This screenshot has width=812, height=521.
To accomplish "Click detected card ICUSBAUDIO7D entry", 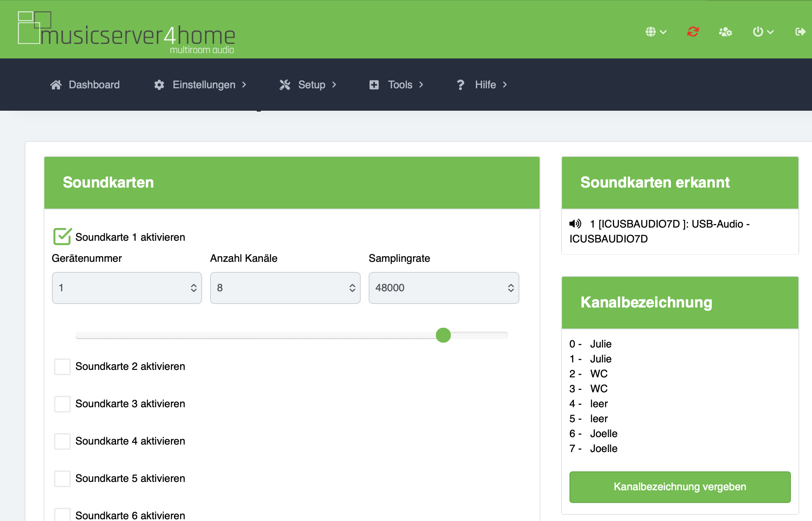I will click(660, 232).
